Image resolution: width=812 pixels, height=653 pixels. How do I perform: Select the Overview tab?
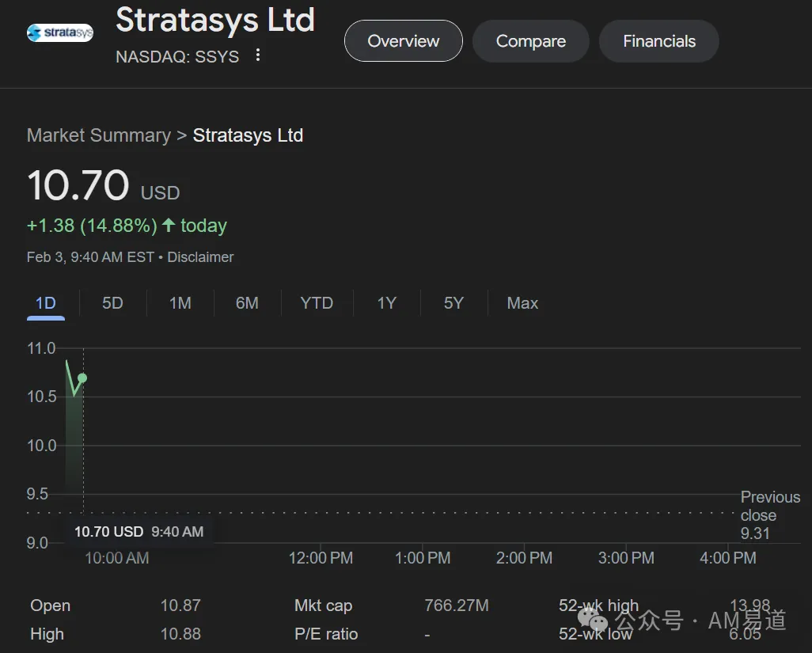point(404,41)
